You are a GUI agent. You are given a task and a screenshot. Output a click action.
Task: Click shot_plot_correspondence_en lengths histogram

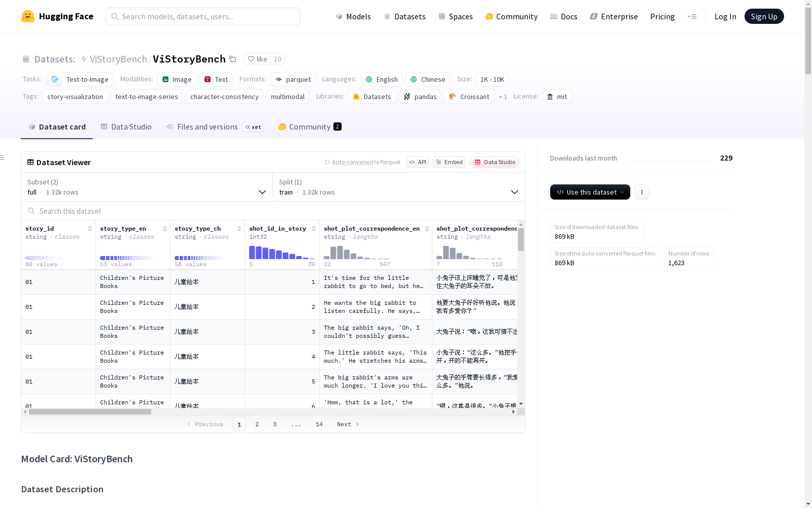point(357,252)
